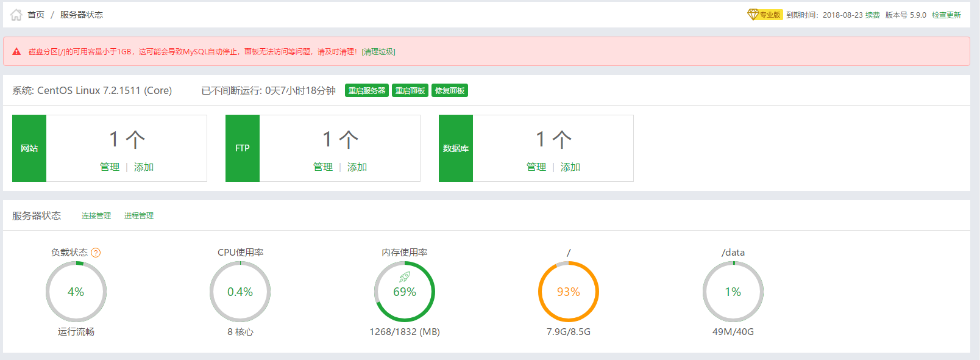Click the 续费 renewal link
The height and width of the screenshot is (360, 980).
(x=873, y=15)
